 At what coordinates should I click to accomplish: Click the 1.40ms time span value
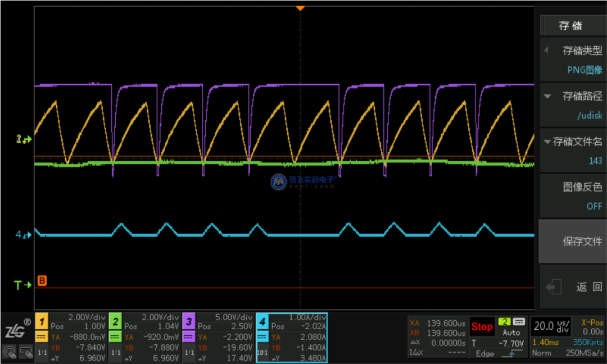[546, 342]
